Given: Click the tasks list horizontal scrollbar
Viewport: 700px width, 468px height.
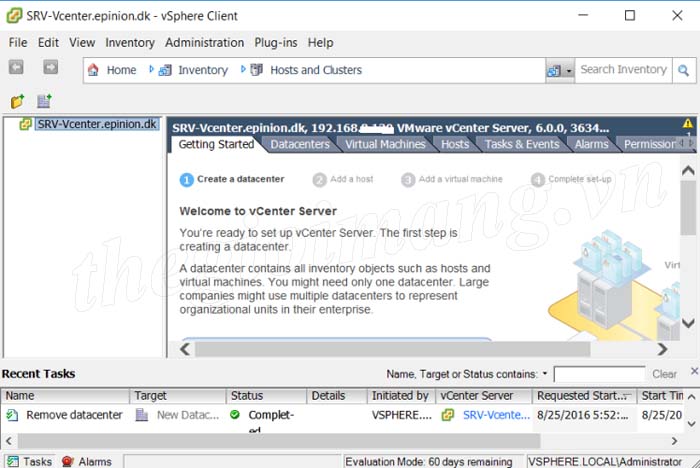Looking at the screenshot, I should [x=279, y=441].
